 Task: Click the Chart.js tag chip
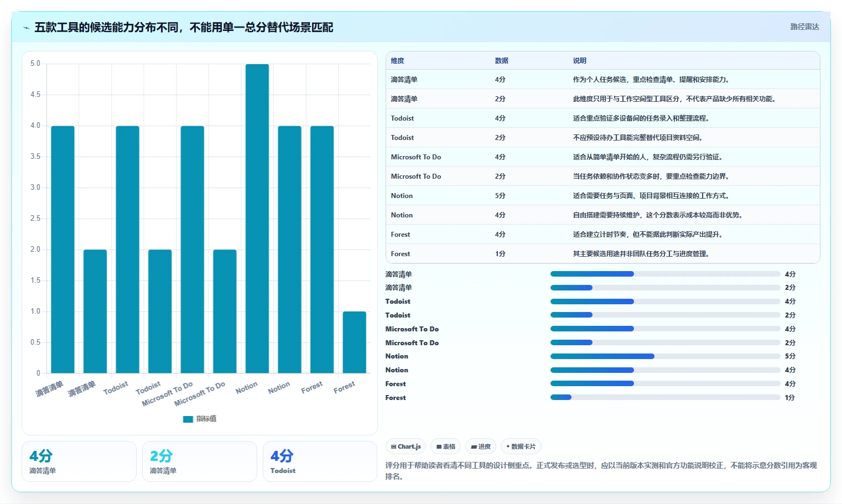pyautogui.click(x=406, y=446)
